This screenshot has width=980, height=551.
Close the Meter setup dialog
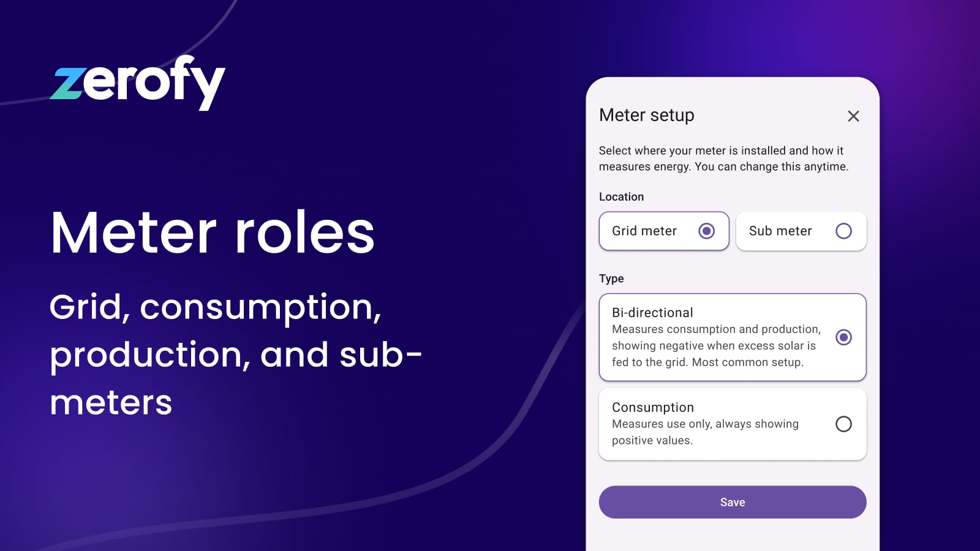point(853,116)
